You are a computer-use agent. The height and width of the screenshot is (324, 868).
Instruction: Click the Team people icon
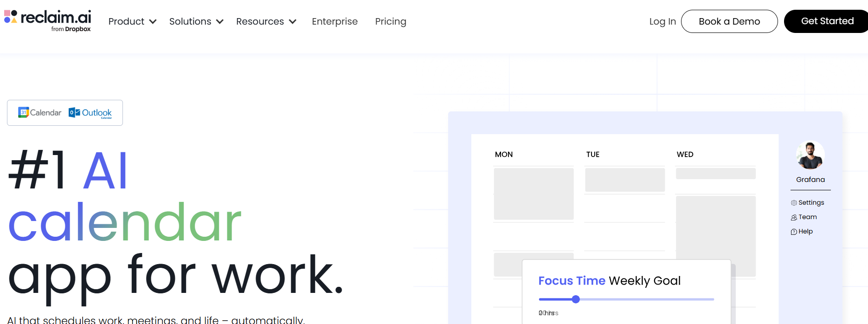tap(794, 217)
